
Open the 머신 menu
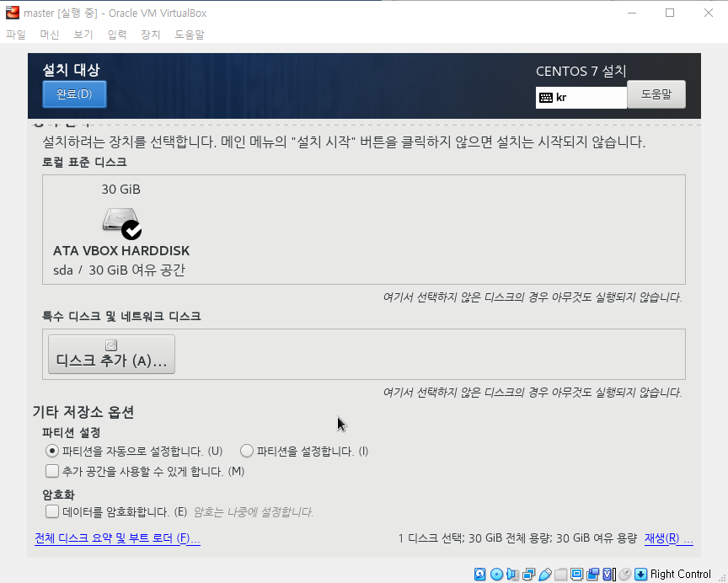(49, 35)
